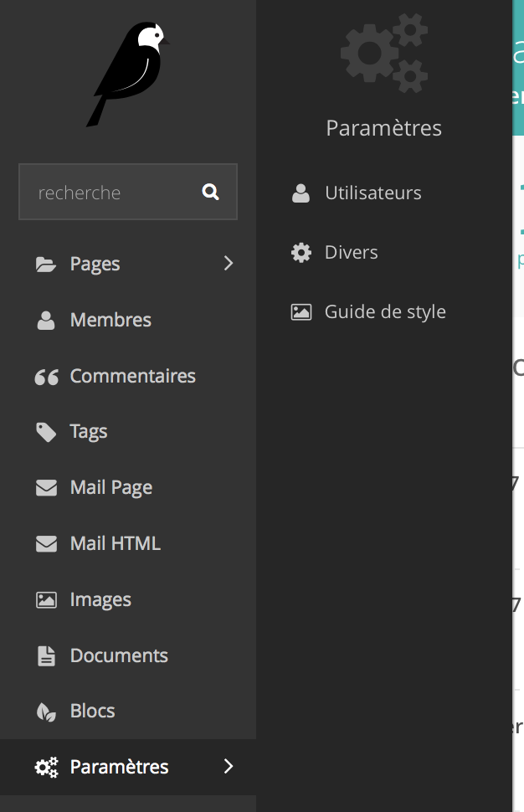Select Divers in the Paramètres panel
This screenshot has height=812, width=524.
[350, 251]
